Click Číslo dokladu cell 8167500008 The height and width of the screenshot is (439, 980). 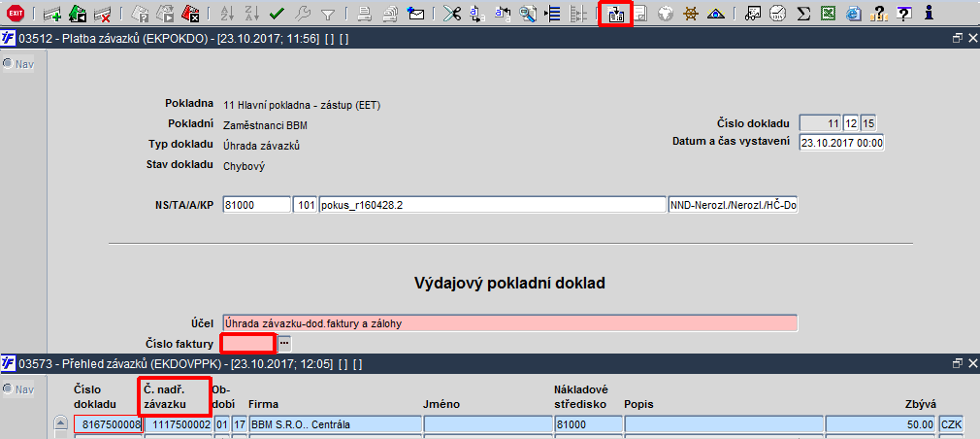point(108,424)
